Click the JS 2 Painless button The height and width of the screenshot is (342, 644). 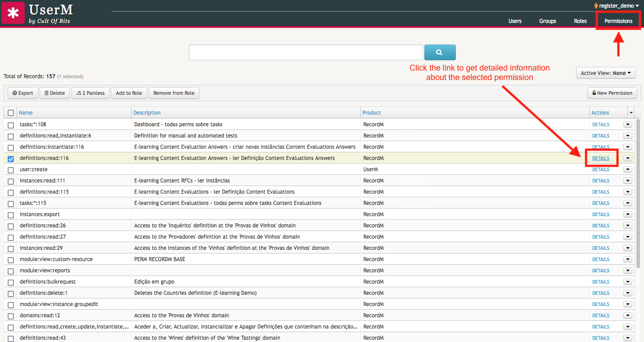(90, 93)
